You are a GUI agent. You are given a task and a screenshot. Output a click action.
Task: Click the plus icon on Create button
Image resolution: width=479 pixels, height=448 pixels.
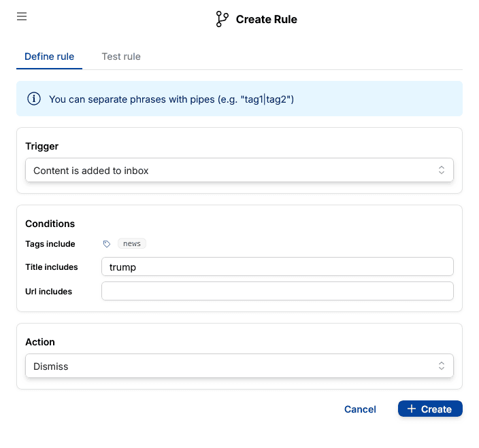(411, 409)
